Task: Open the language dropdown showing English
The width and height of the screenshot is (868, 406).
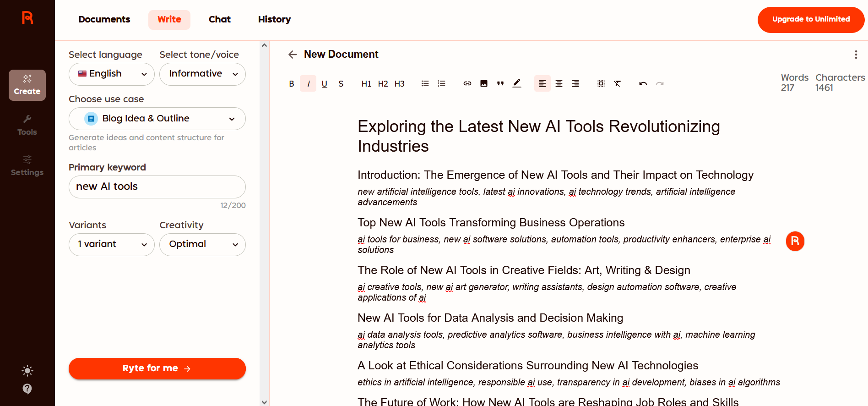Action: 112,74
